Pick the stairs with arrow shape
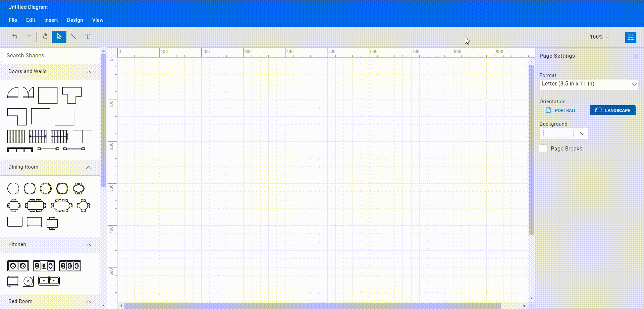This screenshot has height=309, width=644. [x=38, y=137]
